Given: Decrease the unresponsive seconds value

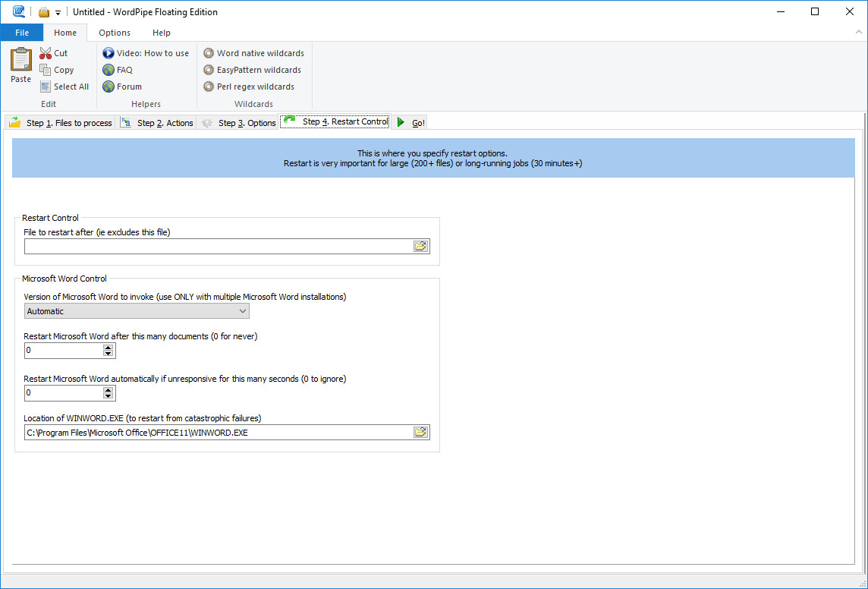Looking at the screenshot, I should pyautogui.click(x=108, y=396).
